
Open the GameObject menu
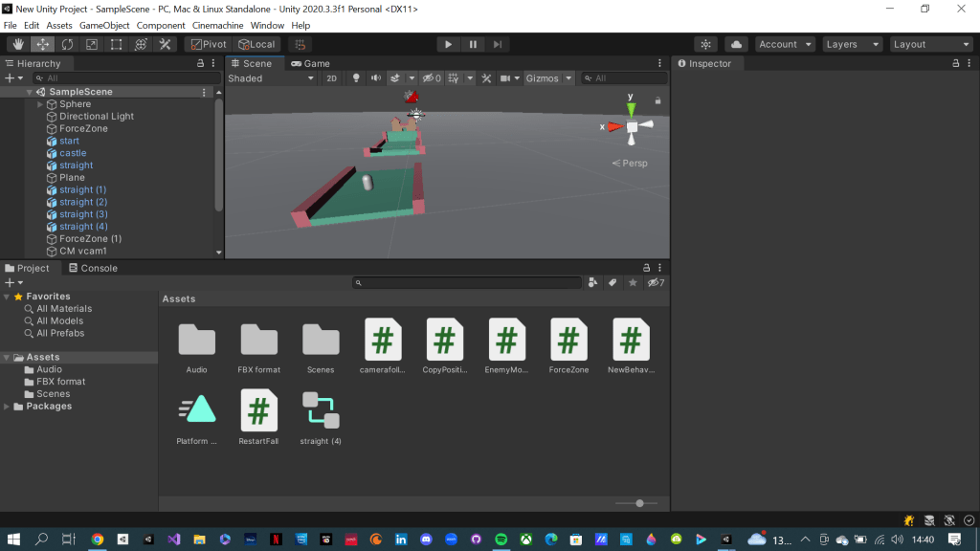[104, 25]
